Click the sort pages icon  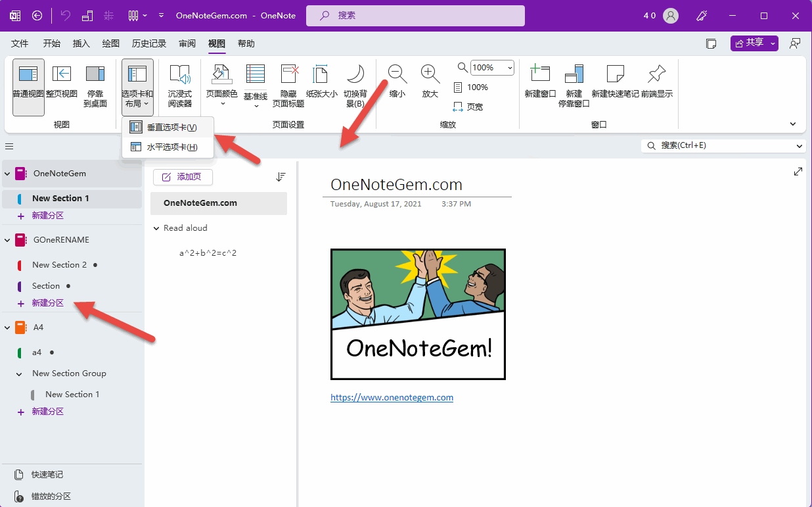[281, 177]
